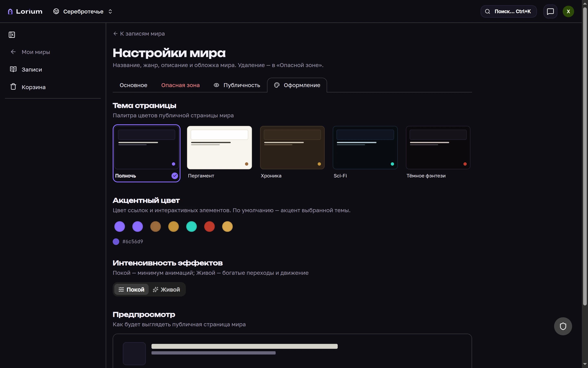Click the Акцентный цвет heading
Image resolution: width=588 pixels, height=368 pixels.
146,201
